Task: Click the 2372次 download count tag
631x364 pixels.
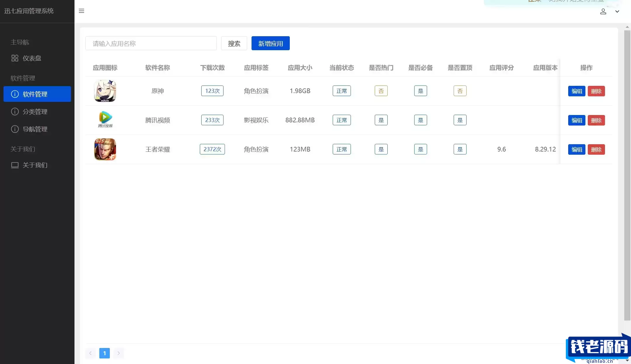Action: coord(212,149)
